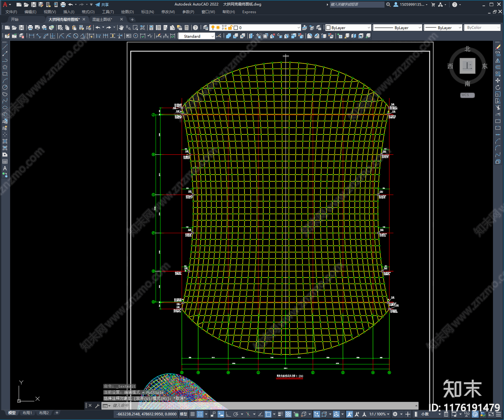This screenshot has width=504, height=420.
Task: Open the Layer Properties Manager icon
Action: pos(206,28)
